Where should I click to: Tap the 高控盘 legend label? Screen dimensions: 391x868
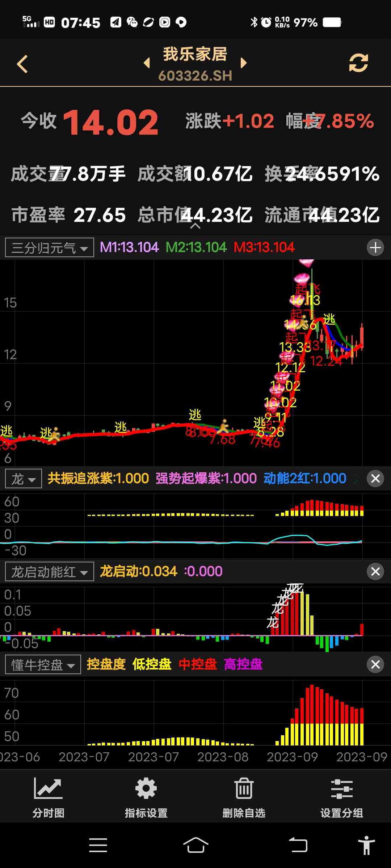point(243,664)
